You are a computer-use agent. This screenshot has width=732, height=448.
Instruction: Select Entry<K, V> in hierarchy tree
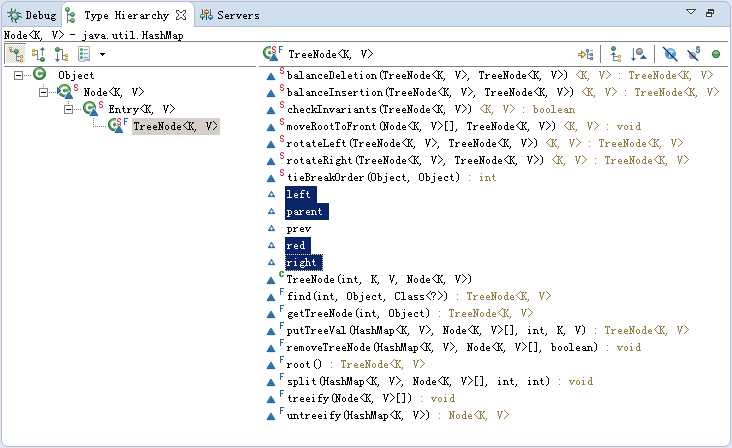pos(142,109)
